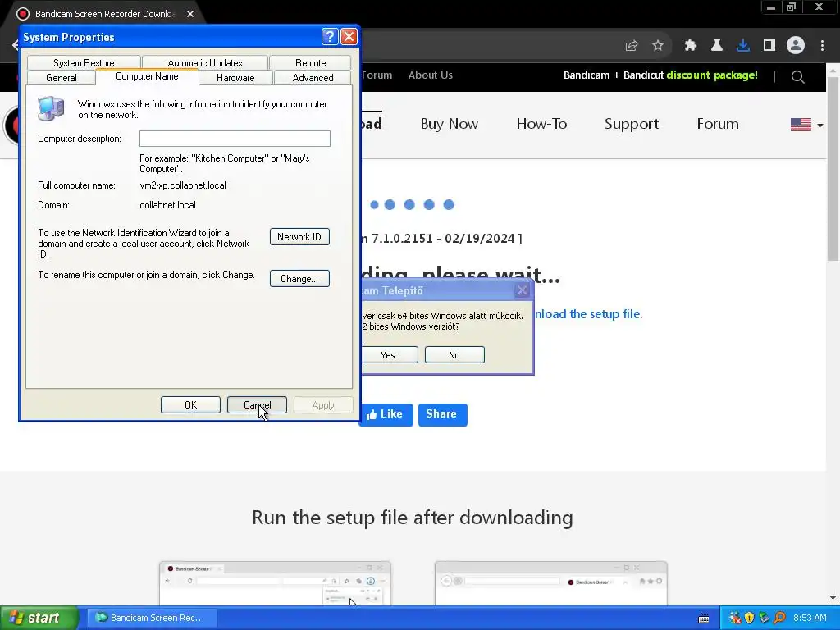
Task: Close the Telepítő installer dialog
Action: (x=522, y=290)
